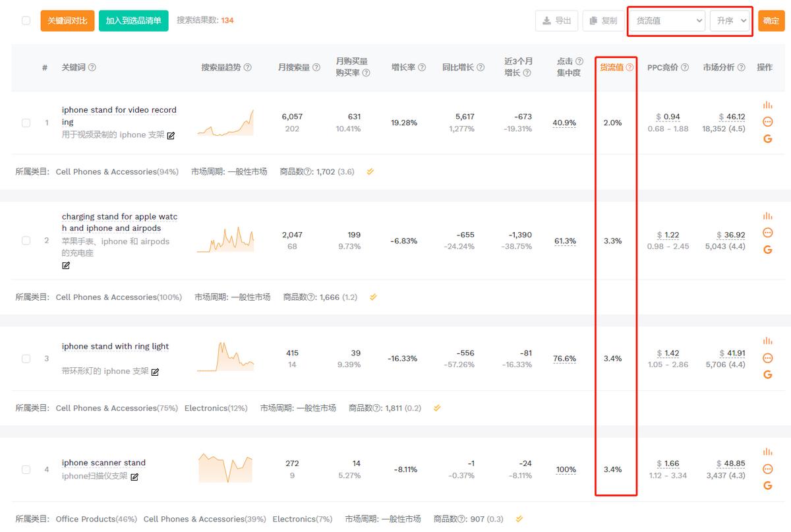Check the checkbox for "charging stand for apple watch"
The image size is (791, 532).
click(x=26, y=240)
